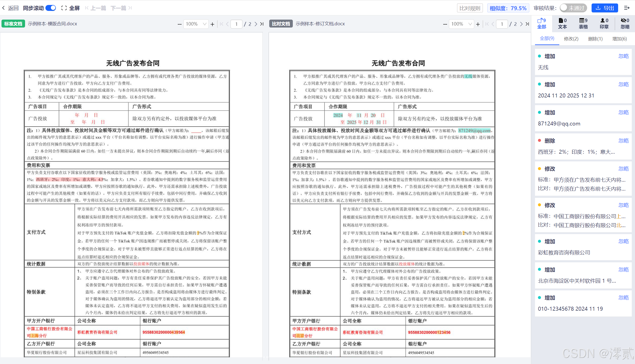Switch to the 修改(2) tab
The image size is (635, 364).
(571, 39)
